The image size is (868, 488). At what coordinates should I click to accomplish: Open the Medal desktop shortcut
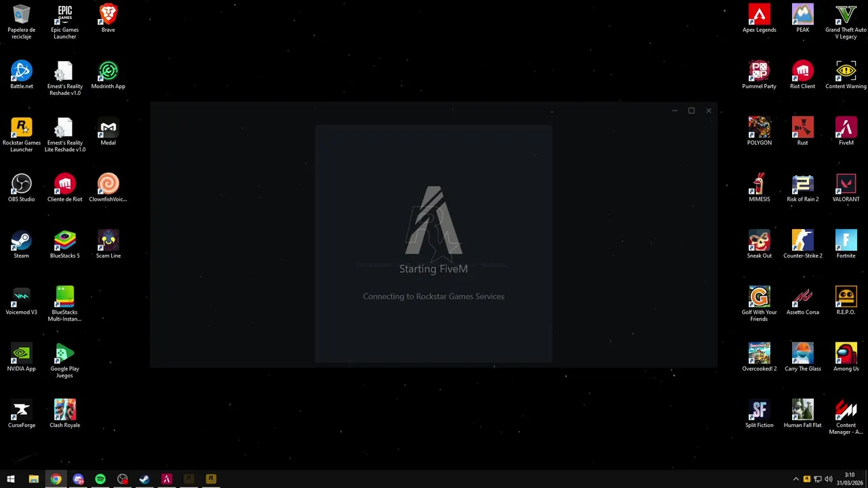(x=108, y=131)
